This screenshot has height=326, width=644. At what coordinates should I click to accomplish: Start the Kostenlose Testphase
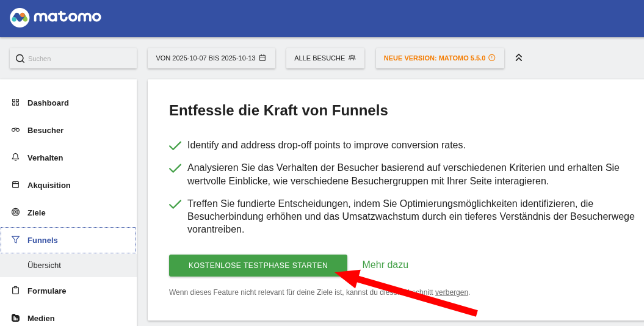[258, 266]
